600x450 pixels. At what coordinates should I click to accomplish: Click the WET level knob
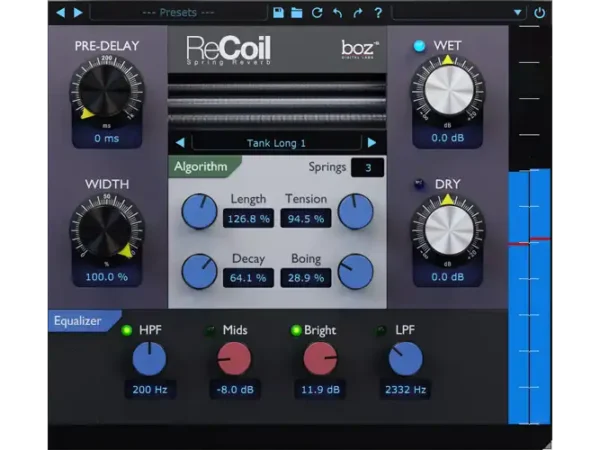[448, 90]
